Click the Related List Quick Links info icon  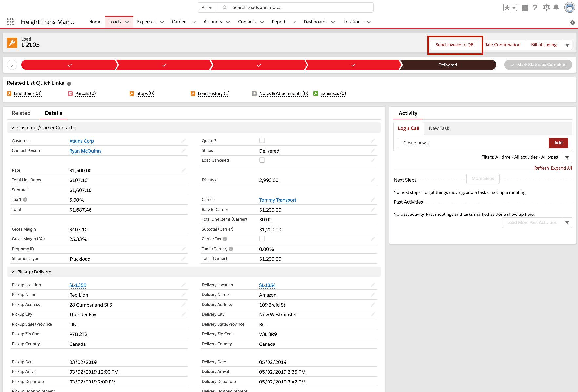(x=69, y=84)
